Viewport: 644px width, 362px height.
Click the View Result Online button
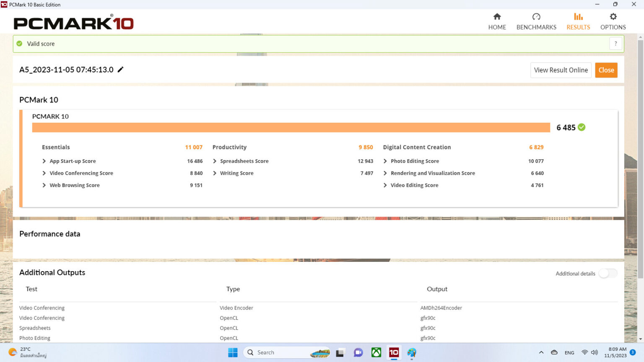click(x=561, y=70)
